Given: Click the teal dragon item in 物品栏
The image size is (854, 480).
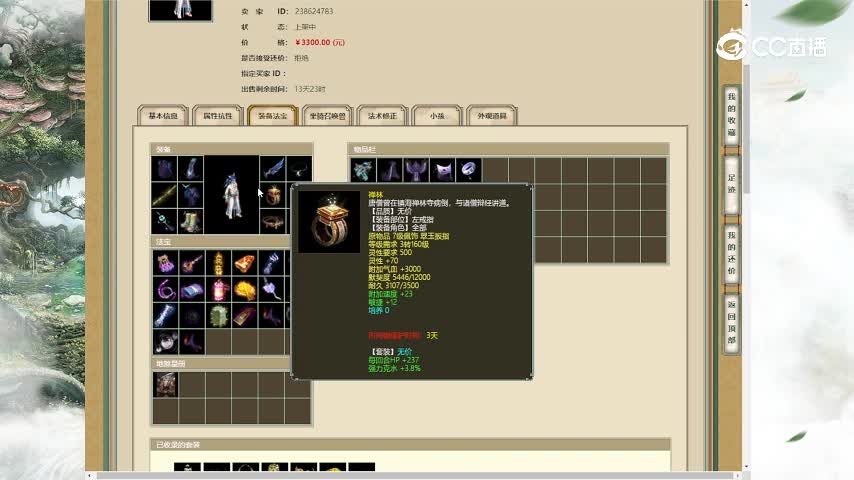Looking at the screenshot, I should point(363,170).
